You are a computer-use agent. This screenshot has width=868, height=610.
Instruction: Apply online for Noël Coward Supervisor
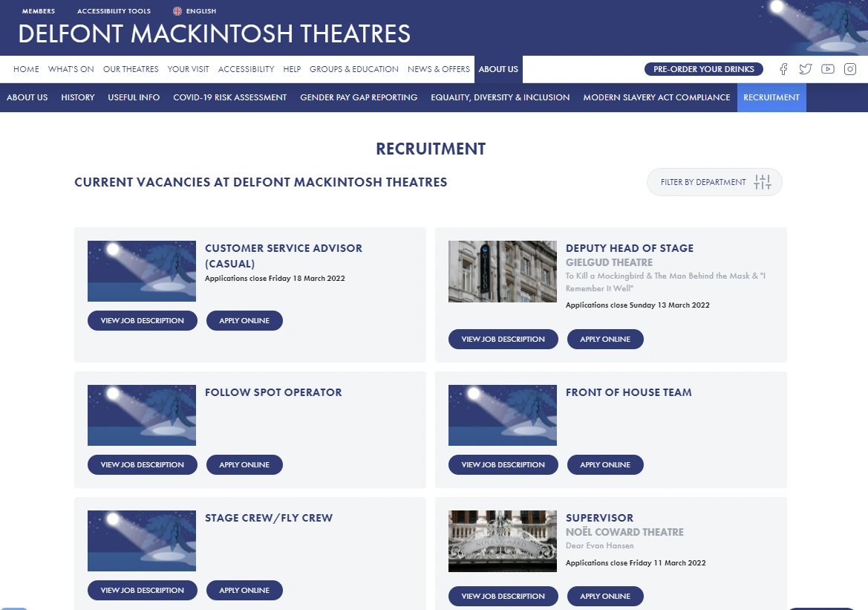[x=605, y=596]
